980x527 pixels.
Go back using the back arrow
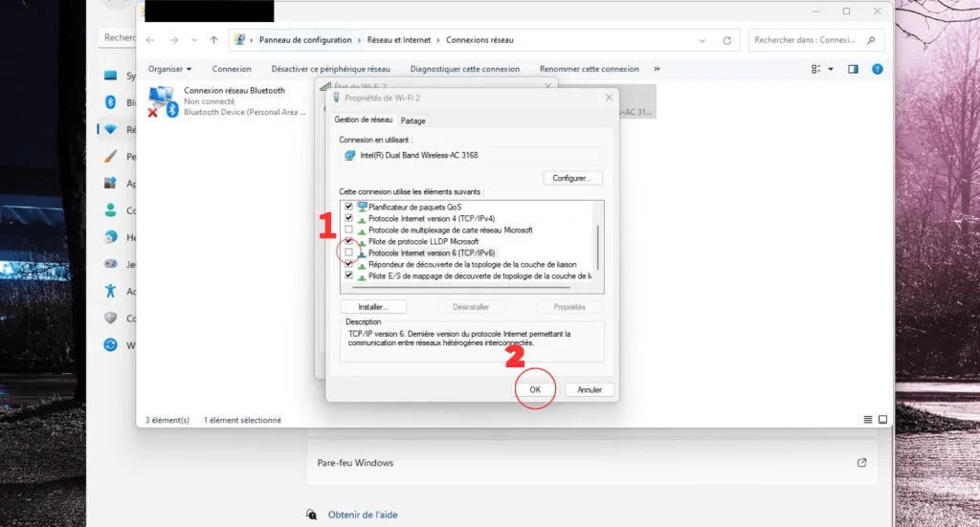pyautogui.click(x=150, y=40)
